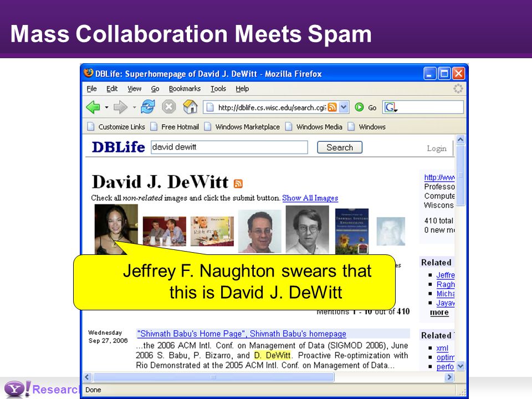Viewport: 532px width, 399px height.
Task: Click the Search button
Action: tap(340, 147)
